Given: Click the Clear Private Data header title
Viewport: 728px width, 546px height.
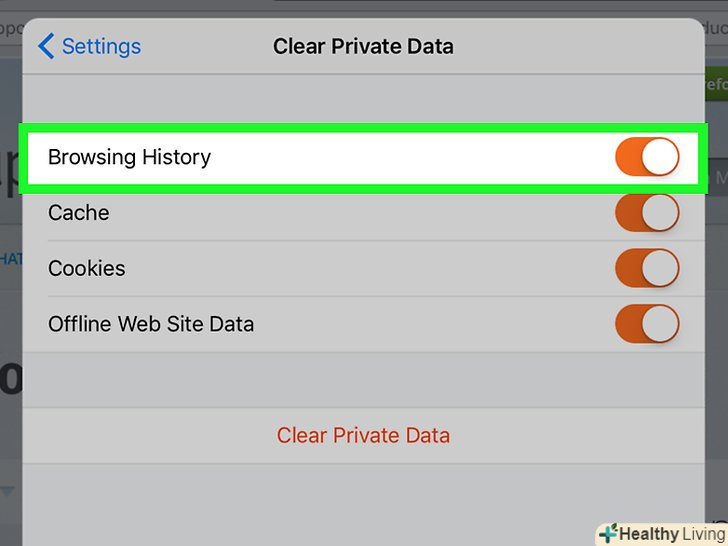Looking at the screenshot, I should [x=363, y=46].
